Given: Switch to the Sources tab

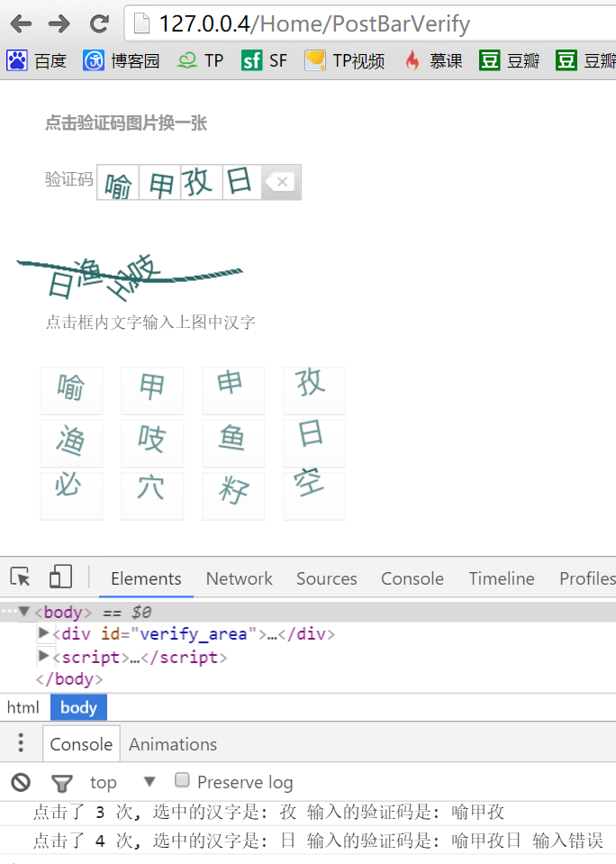Looking at the screenshot, I should (327, 578).
